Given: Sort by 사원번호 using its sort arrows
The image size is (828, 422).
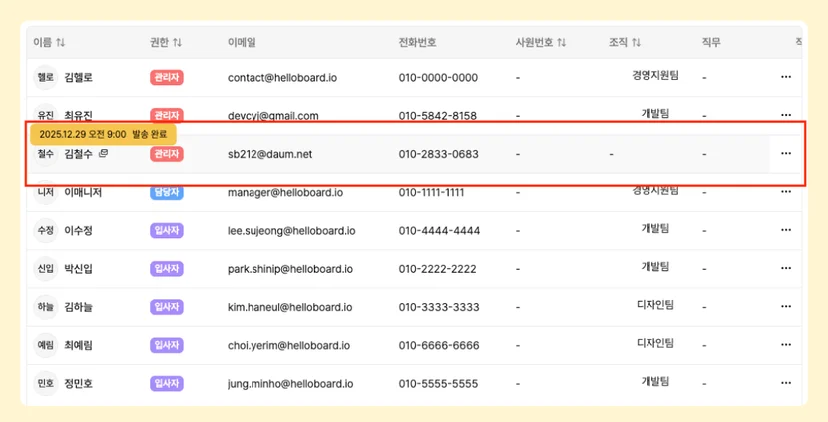Looking at the screenshot, I should tap(561, 42).
